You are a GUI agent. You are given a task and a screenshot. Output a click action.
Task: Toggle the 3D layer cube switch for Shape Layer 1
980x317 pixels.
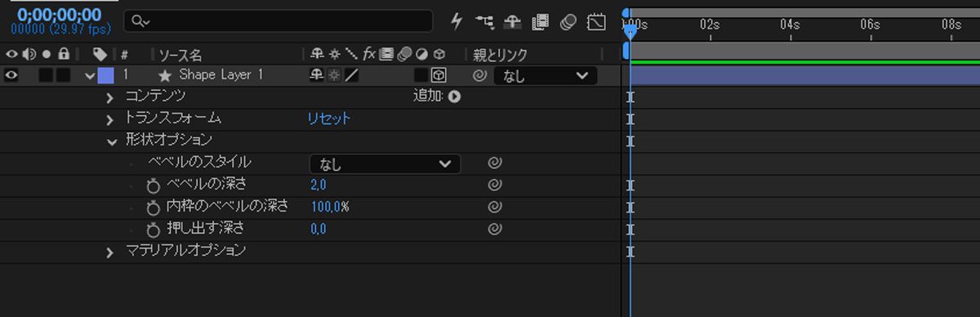click(439, 75)
